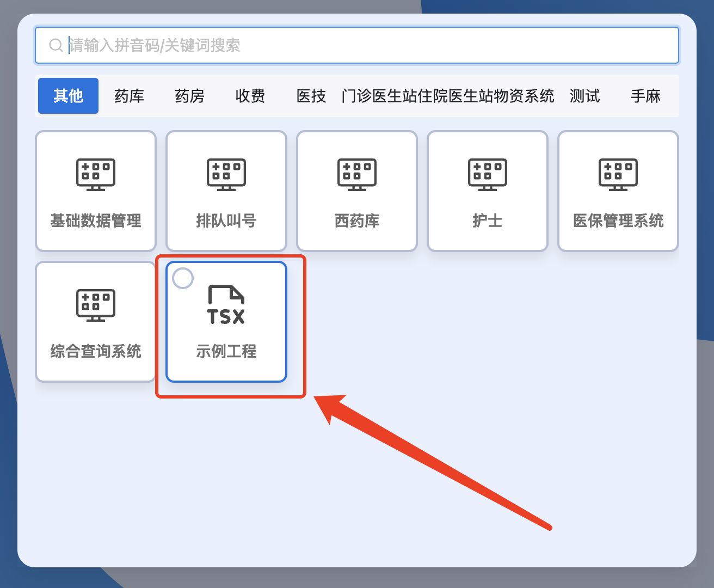The image size is (714, 588).
Task: Launch the 综合查询系统 icon
Action: pyautogui.click(x=95, y=321)
